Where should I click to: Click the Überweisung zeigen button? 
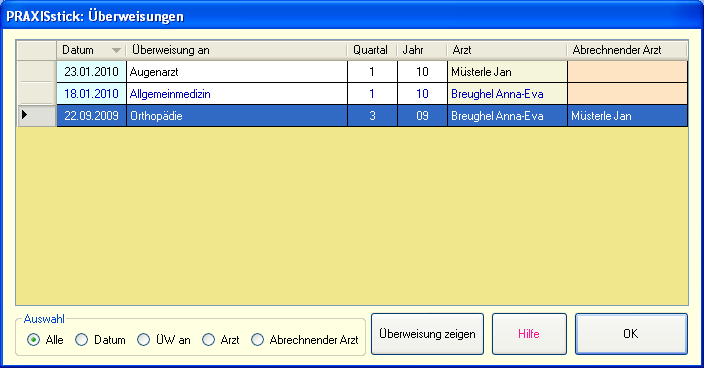427,334
